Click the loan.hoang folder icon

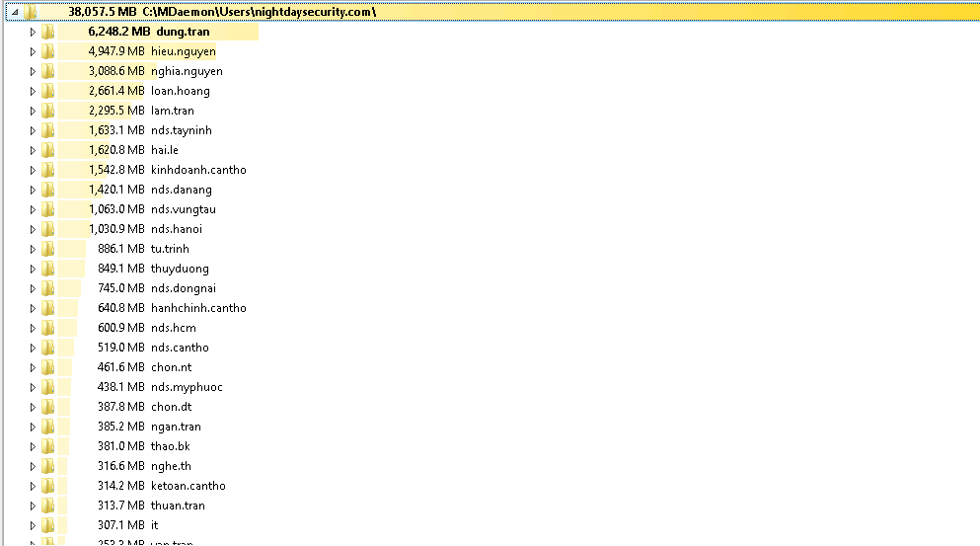pyautogui.click(x=48, y=91)
